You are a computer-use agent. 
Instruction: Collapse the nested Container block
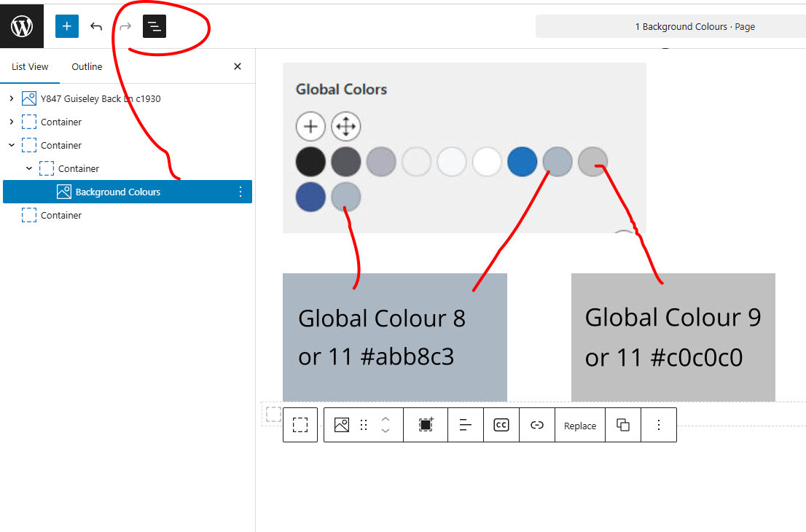(x=29, y=168)
